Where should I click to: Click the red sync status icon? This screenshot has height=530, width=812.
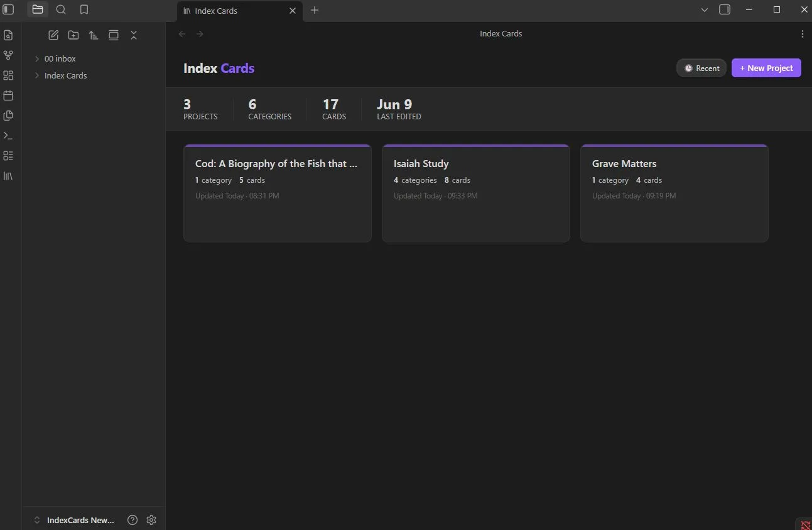[x=805, y=524]
